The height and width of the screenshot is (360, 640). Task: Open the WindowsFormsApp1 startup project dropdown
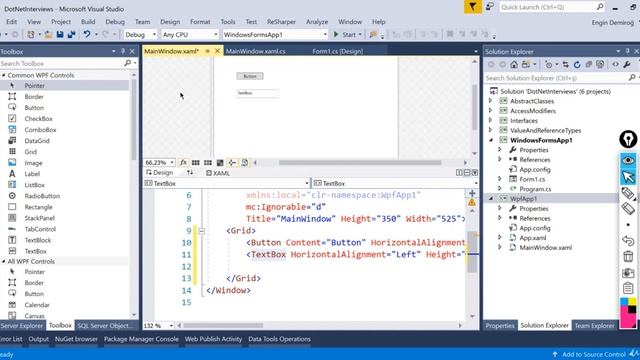275,35
